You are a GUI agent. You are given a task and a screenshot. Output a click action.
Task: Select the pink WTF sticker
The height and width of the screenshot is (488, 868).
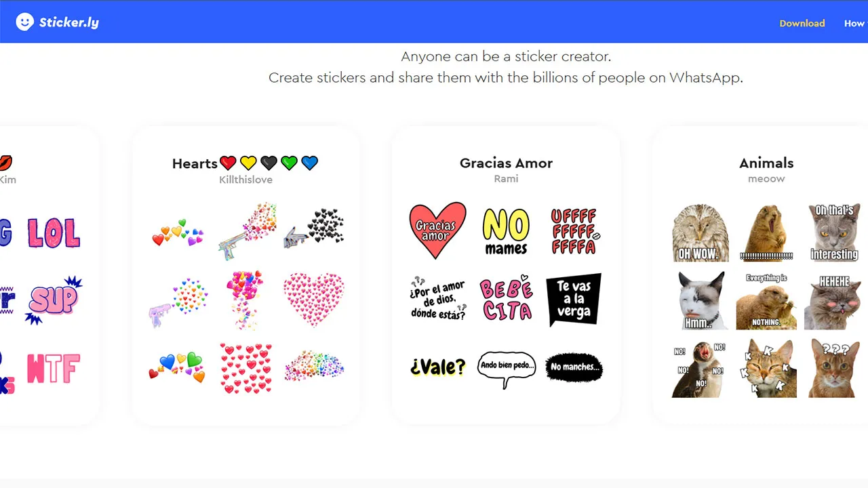[x=54, y=368]
